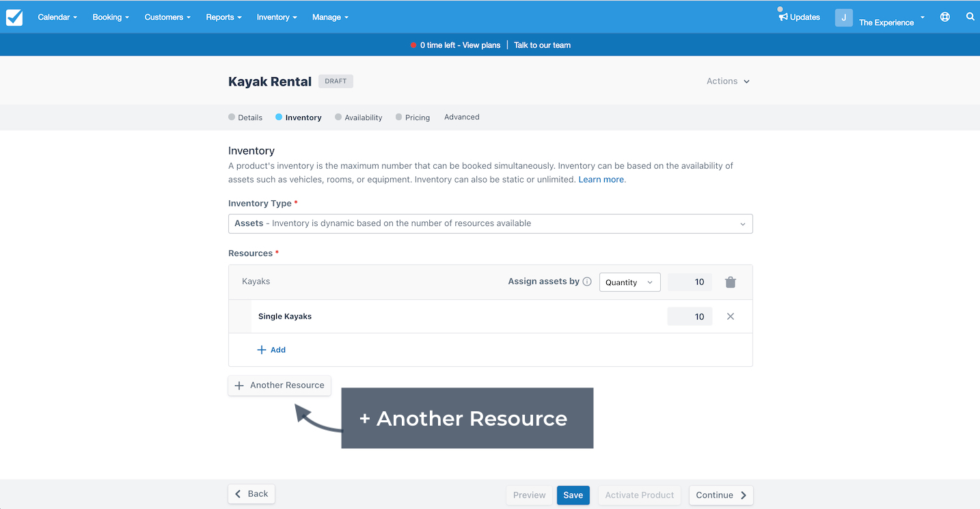Open the Booking menu
980x509 pixels.
tap(111, 17)
